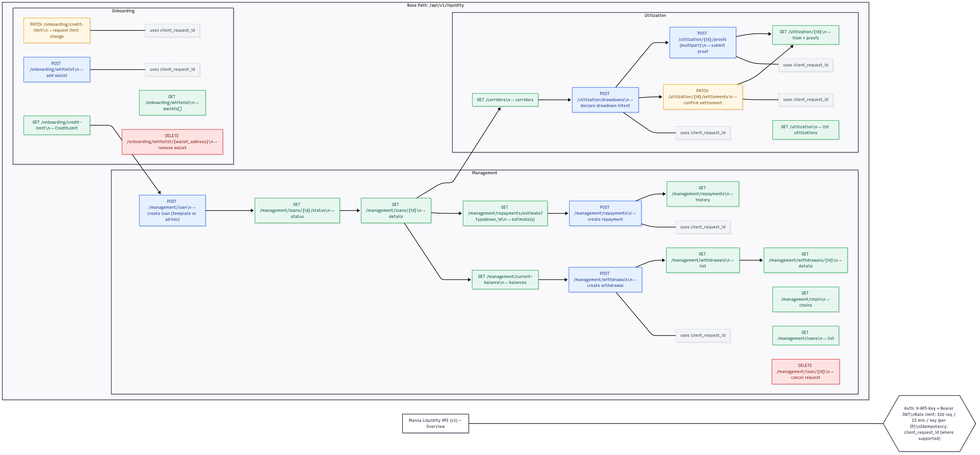Click GET /management/repayments/estimate node
This screenshot has width=980, height=455.
point(505,214)
